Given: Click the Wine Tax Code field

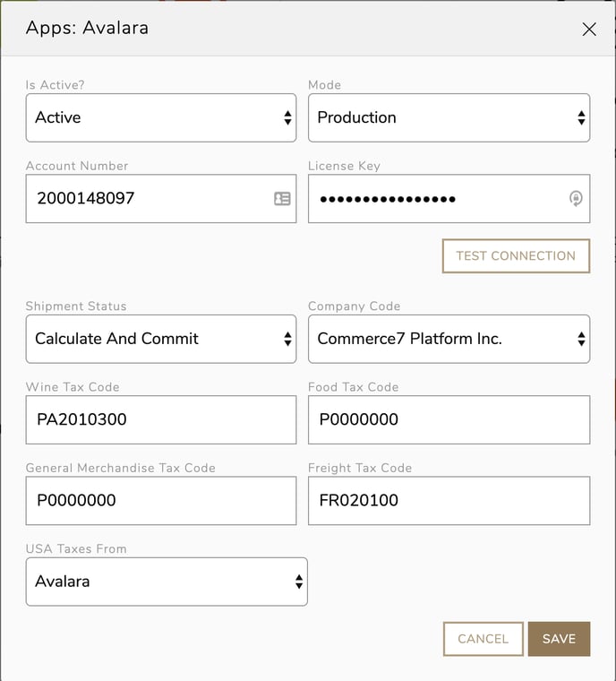Looking at the screenshot, I should pyautogui.click(x=161, y=419).
